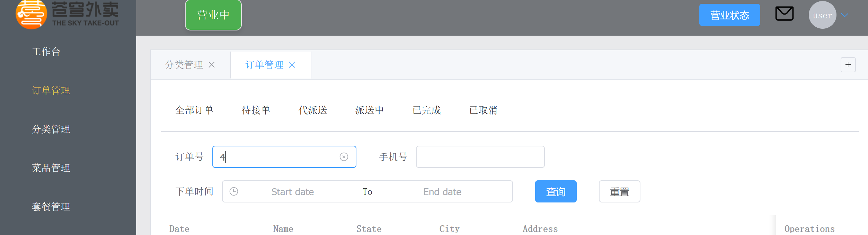Open the End date picker field
868x235 pixels.
click(x=442, y=191)
